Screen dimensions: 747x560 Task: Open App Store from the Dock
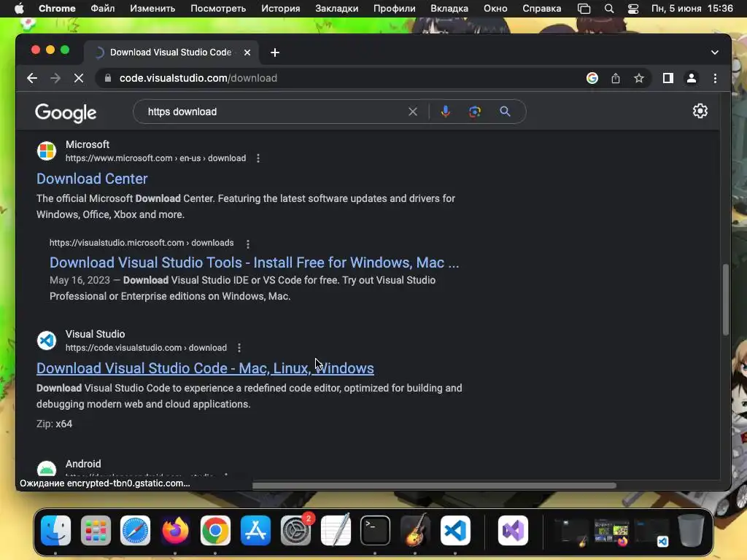coord(255,530)
